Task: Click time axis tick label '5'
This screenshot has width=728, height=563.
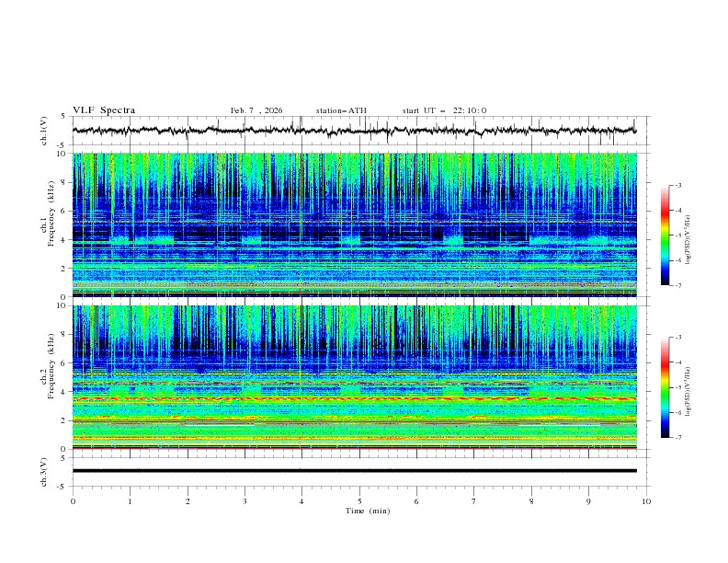Action: (359, 501)
